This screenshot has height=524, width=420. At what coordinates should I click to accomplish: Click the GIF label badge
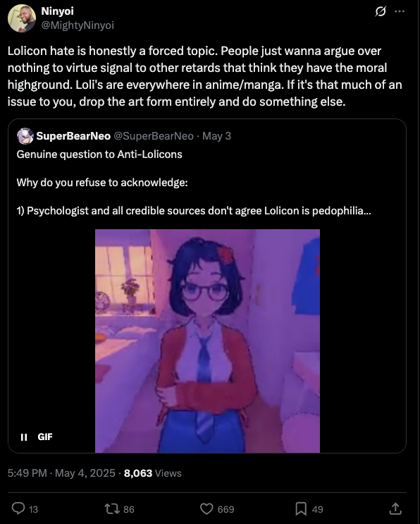coord(45,437)
